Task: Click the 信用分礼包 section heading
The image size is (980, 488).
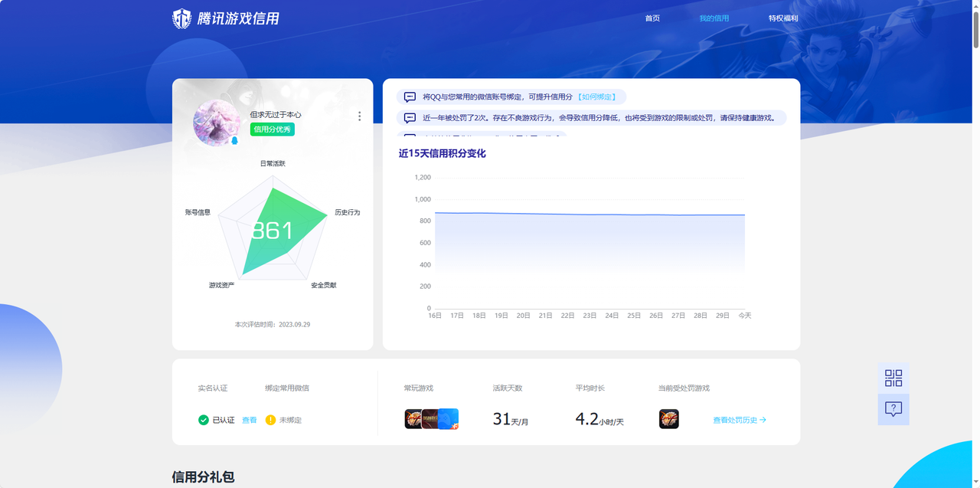Action: click(x=203, y=477)
